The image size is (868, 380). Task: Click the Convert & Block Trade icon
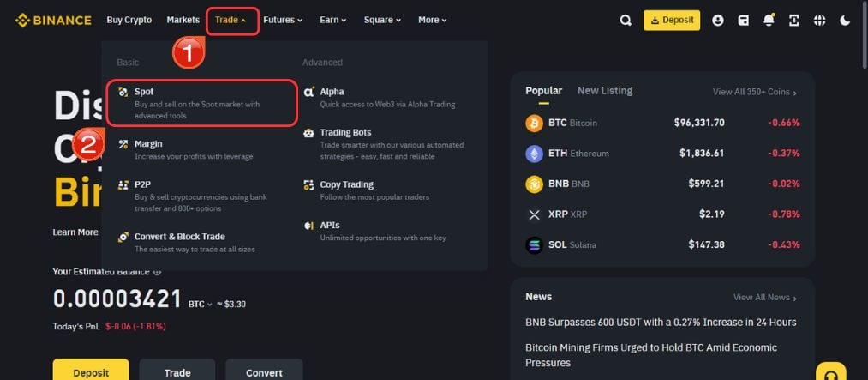click(123, 237)
